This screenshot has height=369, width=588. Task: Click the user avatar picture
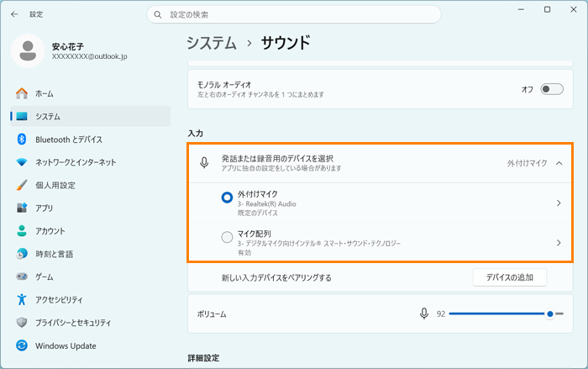click(x=28, y=50)
